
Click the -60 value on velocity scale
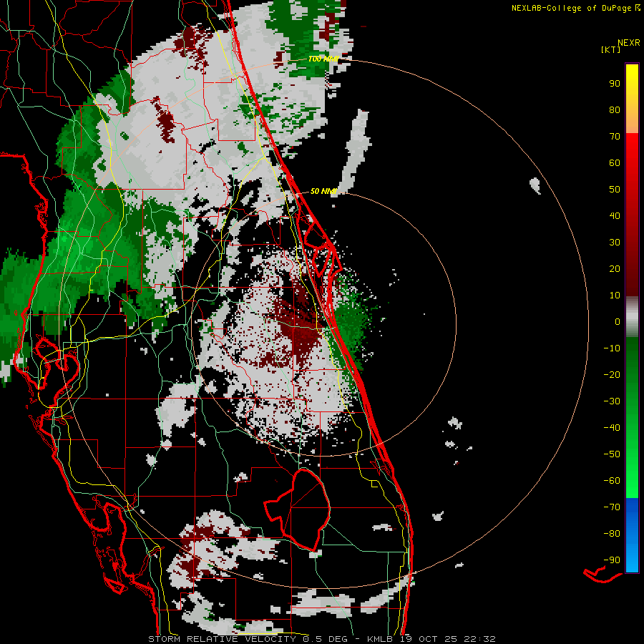(612, 481)
